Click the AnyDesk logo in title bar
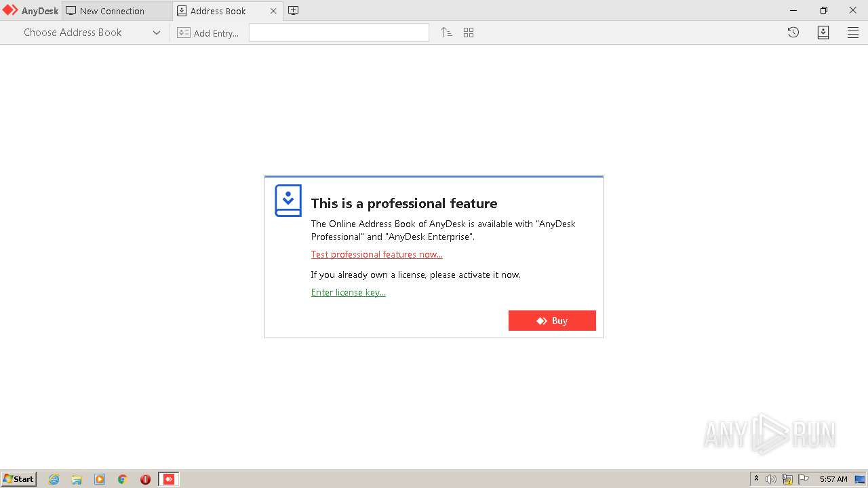This screenshot has width=868, height=488. click(30, 11)
